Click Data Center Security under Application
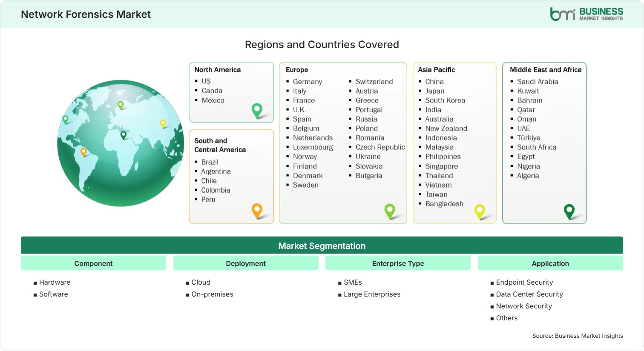Screen dimensions: 644x351 (529, 294)
